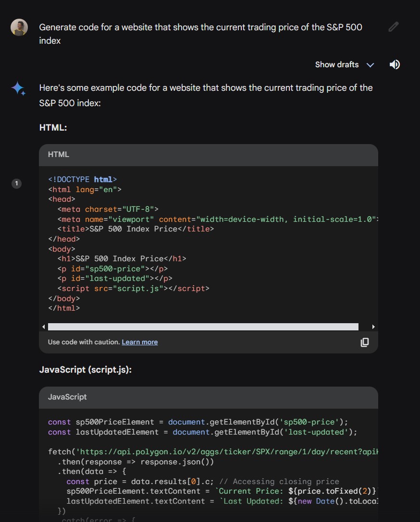420x522 pixels.
Task: Open the citation number 1 badge
Action: (16, 183)
